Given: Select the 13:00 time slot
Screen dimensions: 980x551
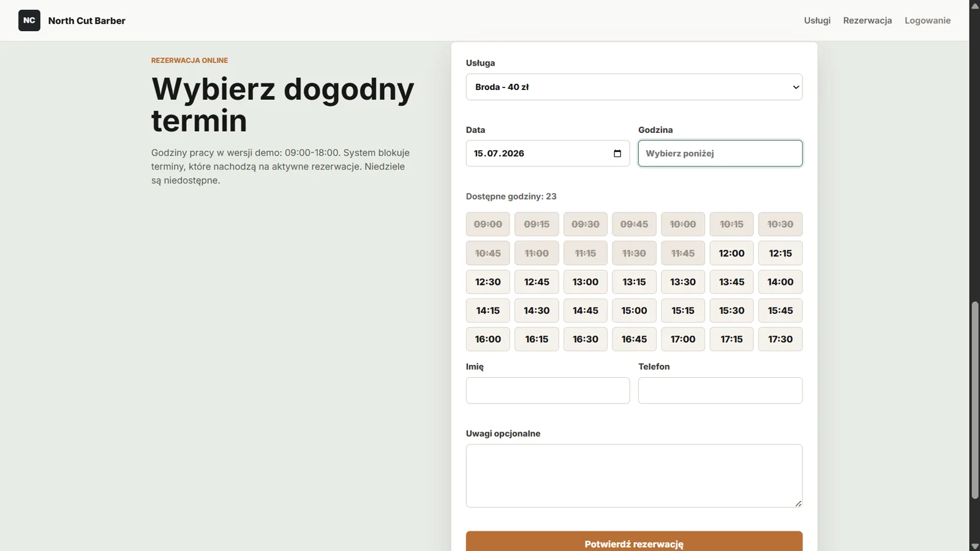Looking at the screenshot, I should (586, 282).
